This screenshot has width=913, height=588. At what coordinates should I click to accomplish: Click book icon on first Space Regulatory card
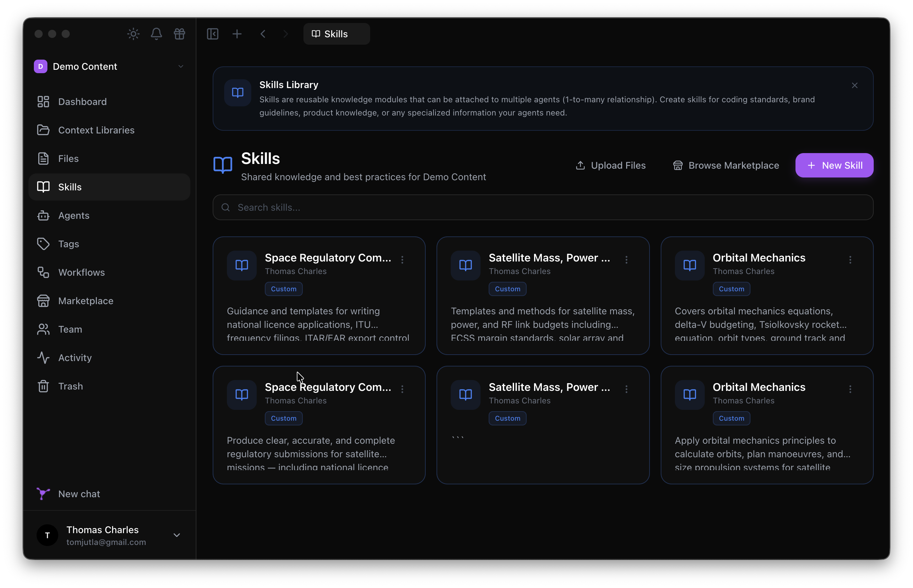point(241,265)
